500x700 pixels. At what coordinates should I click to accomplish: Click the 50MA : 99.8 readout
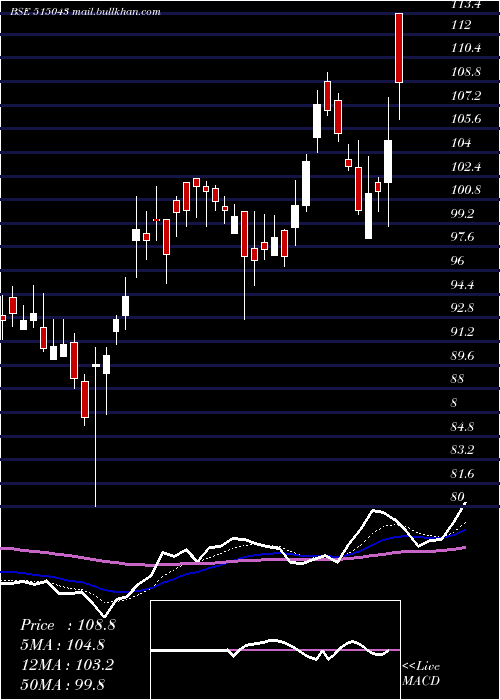pos(62,684)
